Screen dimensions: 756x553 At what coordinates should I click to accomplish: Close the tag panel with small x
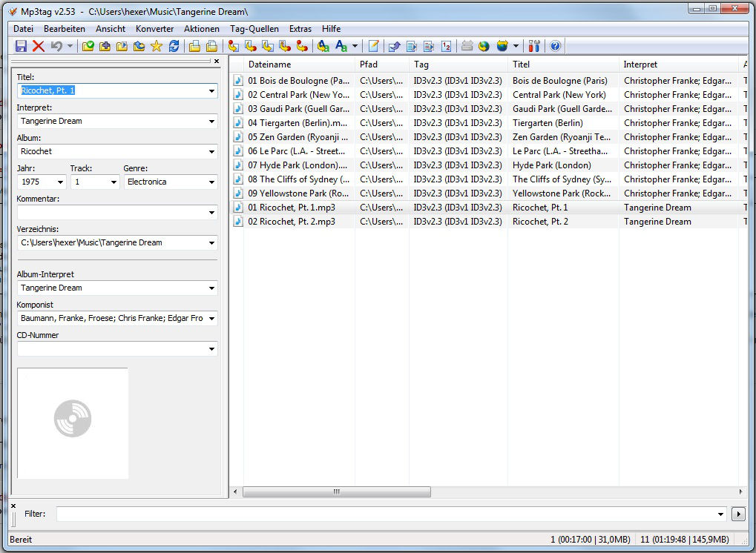click(x=217, y=62)
